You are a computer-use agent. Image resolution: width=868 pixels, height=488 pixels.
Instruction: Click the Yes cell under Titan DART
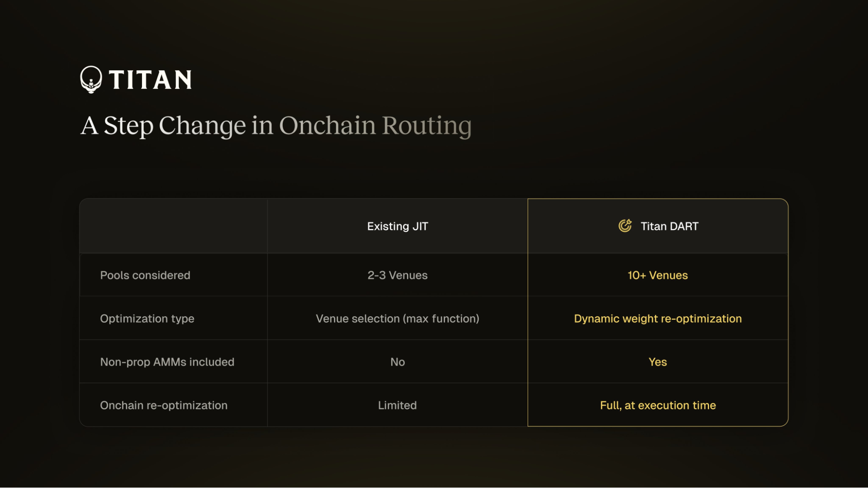(657, 362)
